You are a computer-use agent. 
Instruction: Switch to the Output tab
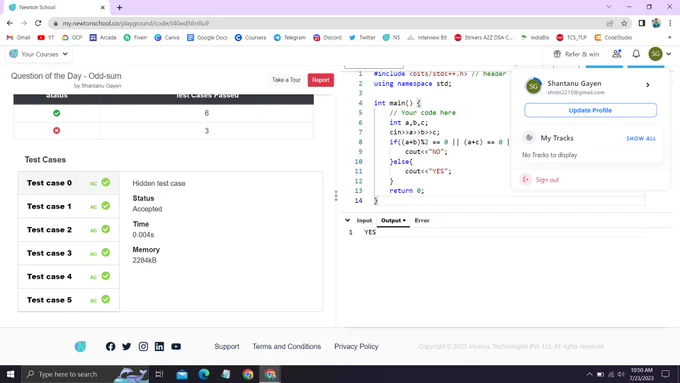tap(393, 220)
